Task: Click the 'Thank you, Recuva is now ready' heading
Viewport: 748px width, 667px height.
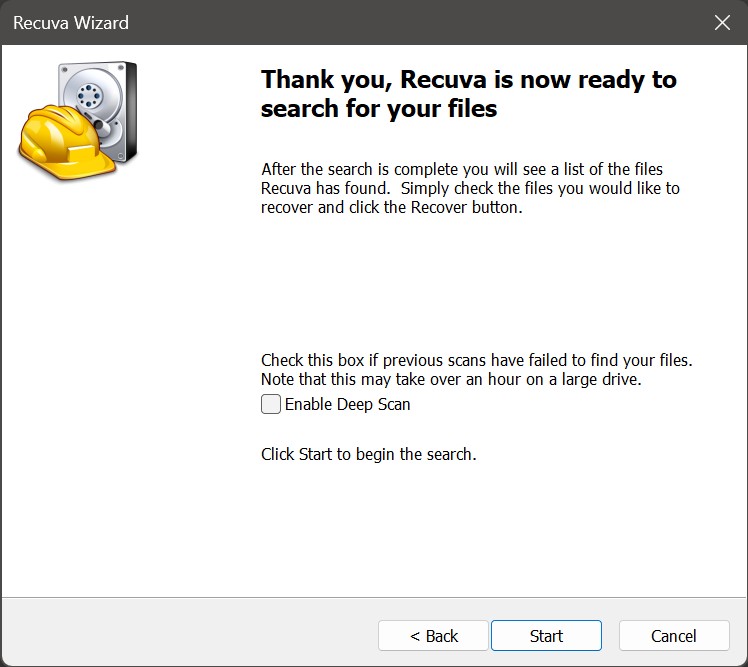Action: [468, 80]
